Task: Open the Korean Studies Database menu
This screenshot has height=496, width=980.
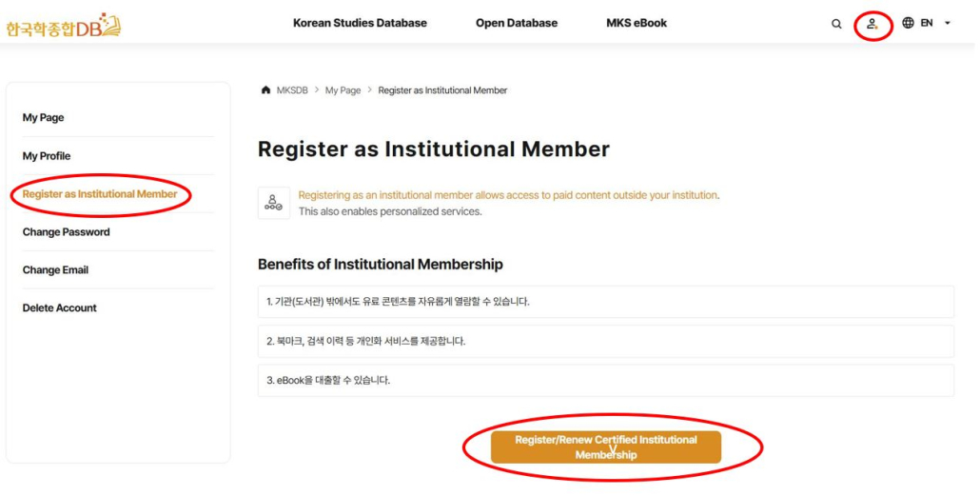Action: pyautogui.click(x=360, y=23)
